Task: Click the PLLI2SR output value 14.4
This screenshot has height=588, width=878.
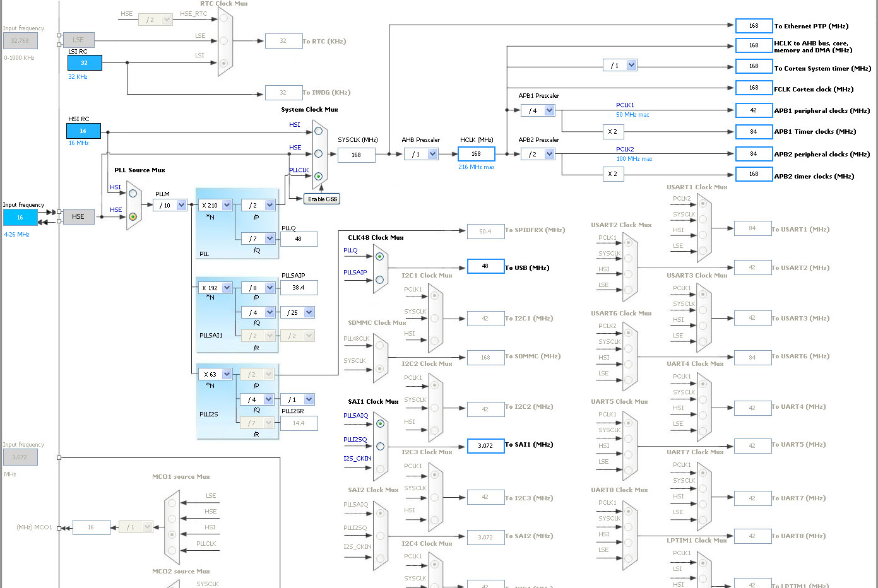Action: [299, 423]
